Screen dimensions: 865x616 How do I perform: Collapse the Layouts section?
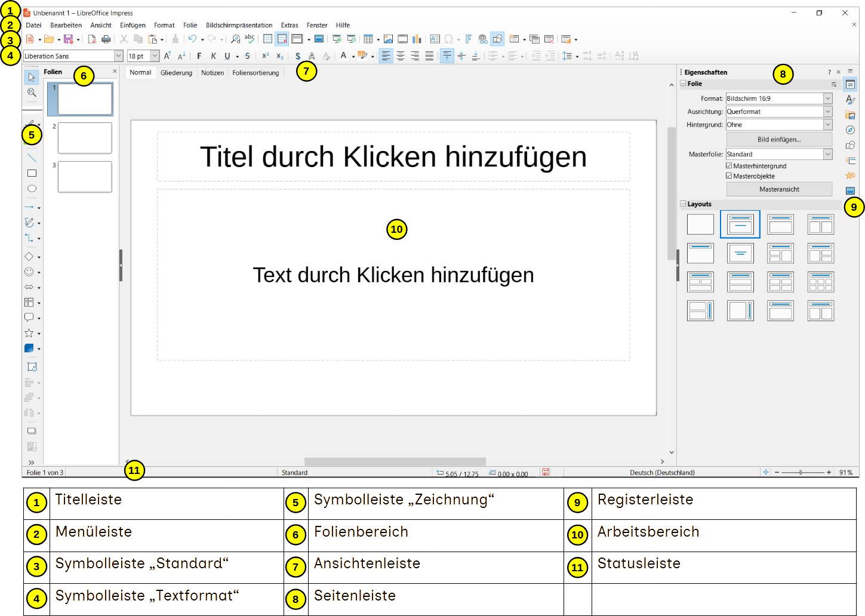[684, 204]
